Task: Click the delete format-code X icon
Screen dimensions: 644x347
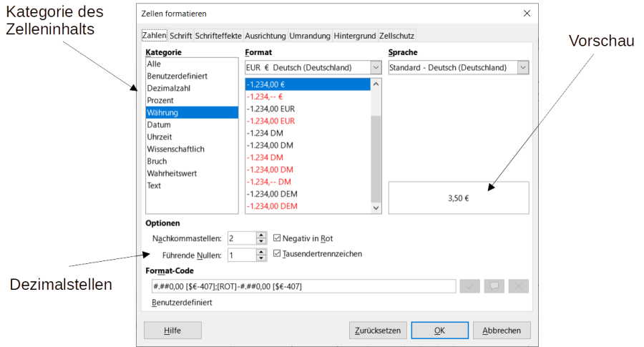Action: [x=518, y=286]
